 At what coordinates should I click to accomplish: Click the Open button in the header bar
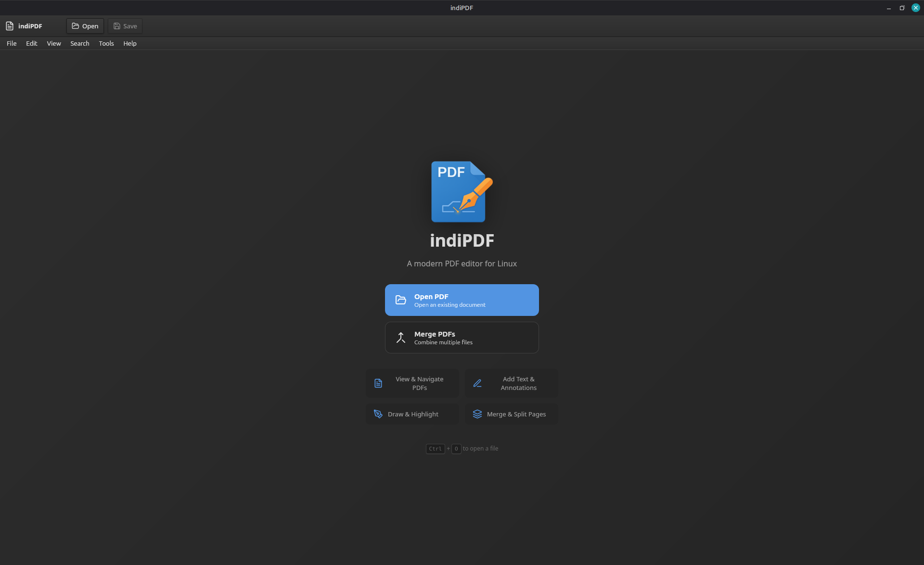coord(85,26)
